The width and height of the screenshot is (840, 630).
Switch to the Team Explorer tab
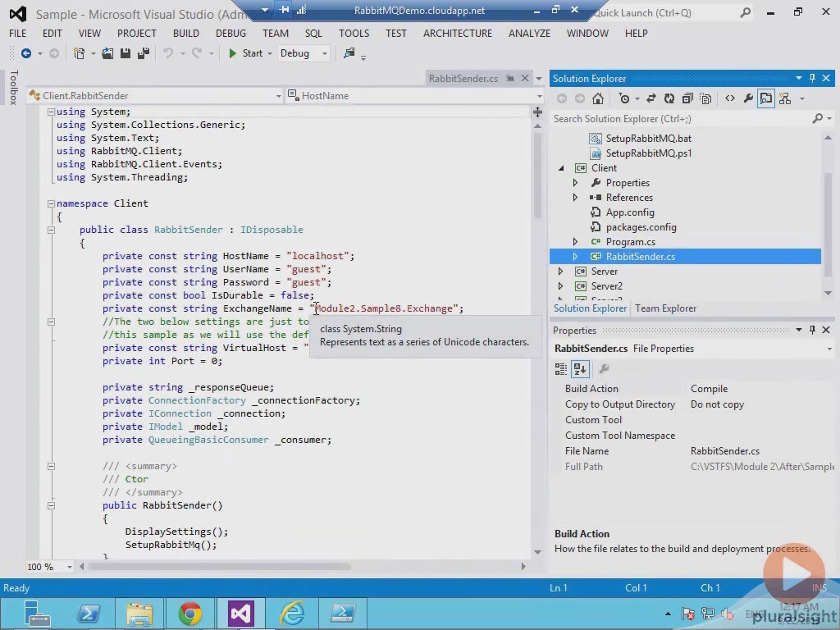(665, 308)
